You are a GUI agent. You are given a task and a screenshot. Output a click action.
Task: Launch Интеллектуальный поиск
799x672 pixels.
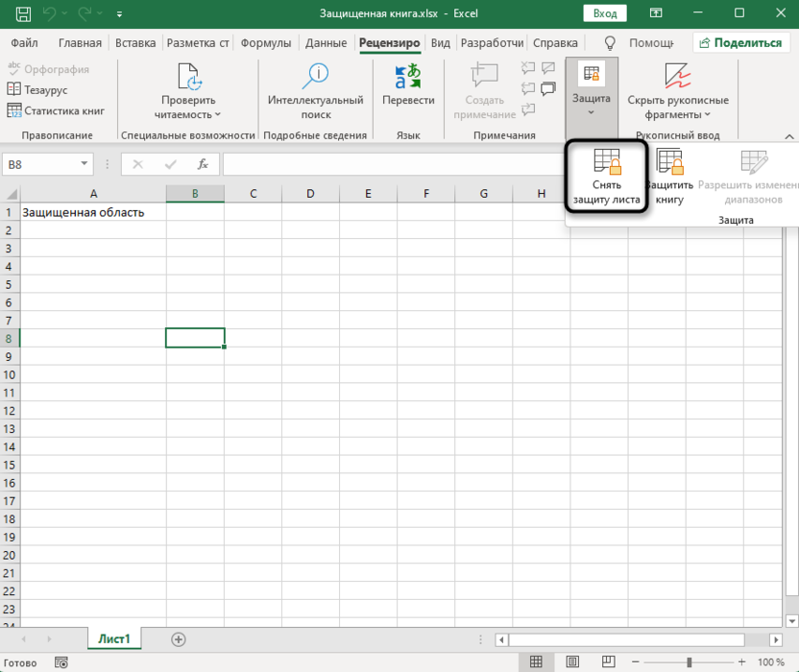(x=315, y=92)
